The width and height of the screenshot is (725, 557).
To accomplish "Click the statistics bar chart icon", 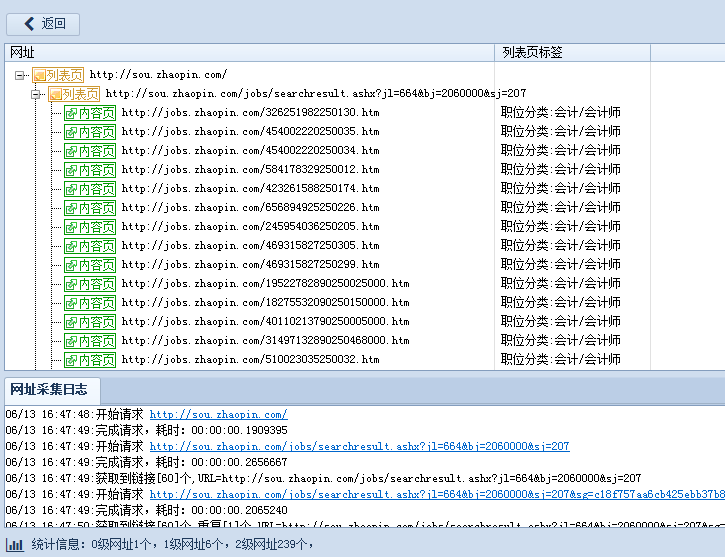I will pos(15,545).
